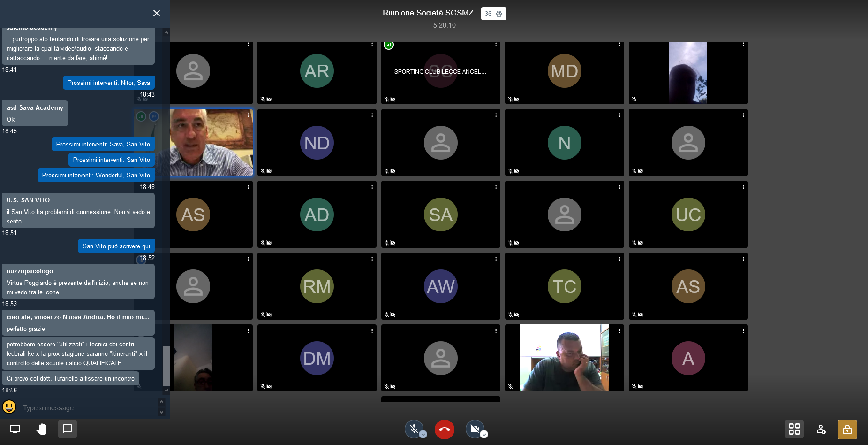Open three-dot menu on UC tile

point(743,187)
